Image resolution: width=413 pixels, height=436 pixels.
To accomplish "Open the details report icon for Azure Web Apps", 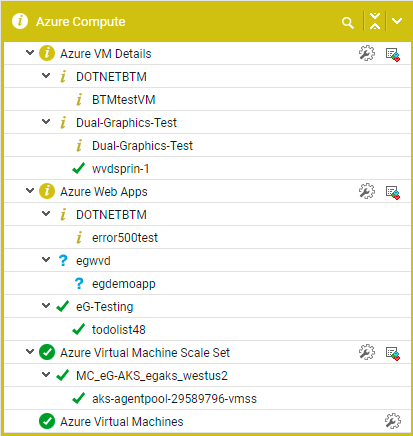I will 393,192.
